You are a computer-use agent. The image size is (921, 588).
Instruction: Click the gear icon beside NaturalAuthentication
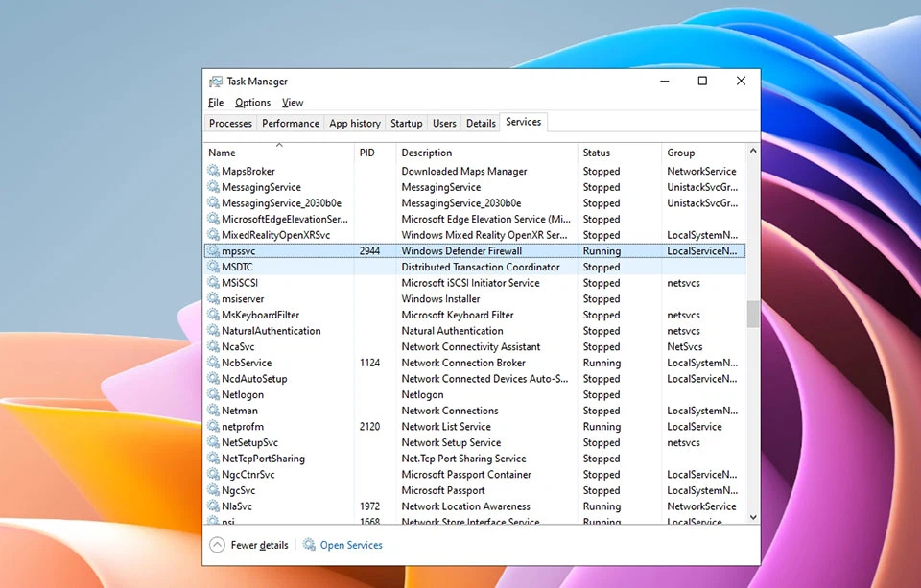[x=213, y=330]
